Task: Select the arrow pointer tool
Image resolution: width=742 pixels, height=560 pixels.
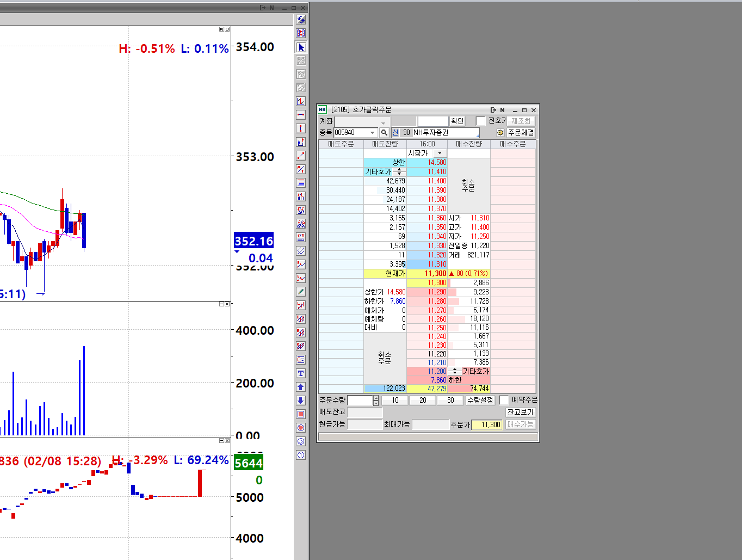Action: [x=301, y=47]
